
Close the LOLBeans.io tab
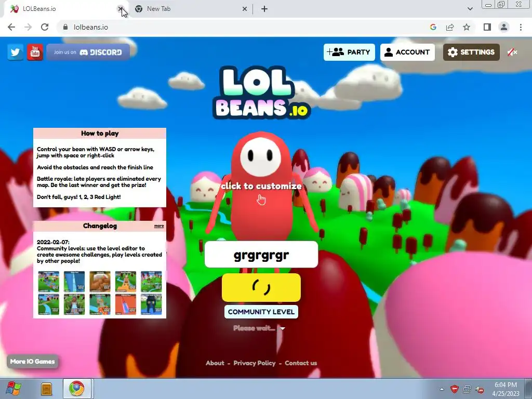[121, 9]
